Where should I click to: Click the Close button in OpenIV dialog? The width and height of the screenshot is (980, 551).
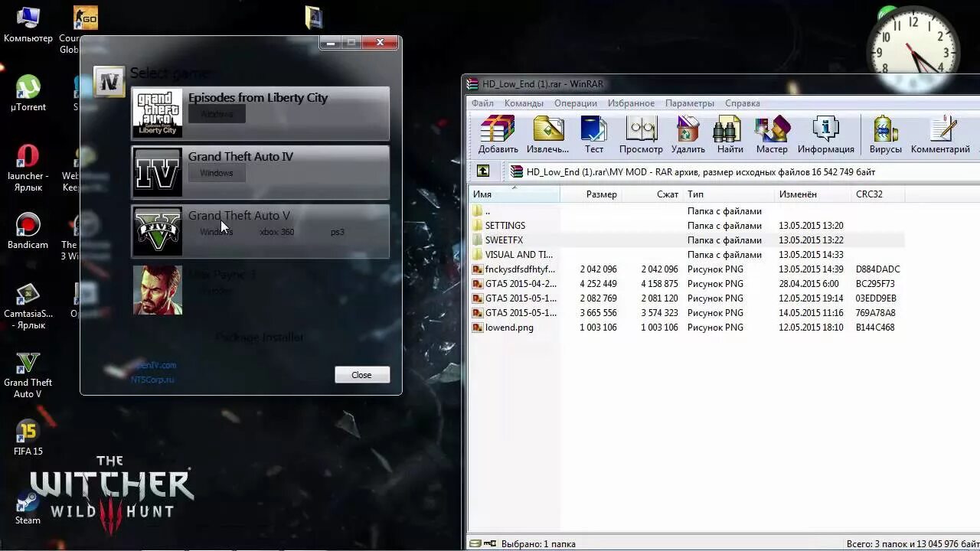[361, 375]
